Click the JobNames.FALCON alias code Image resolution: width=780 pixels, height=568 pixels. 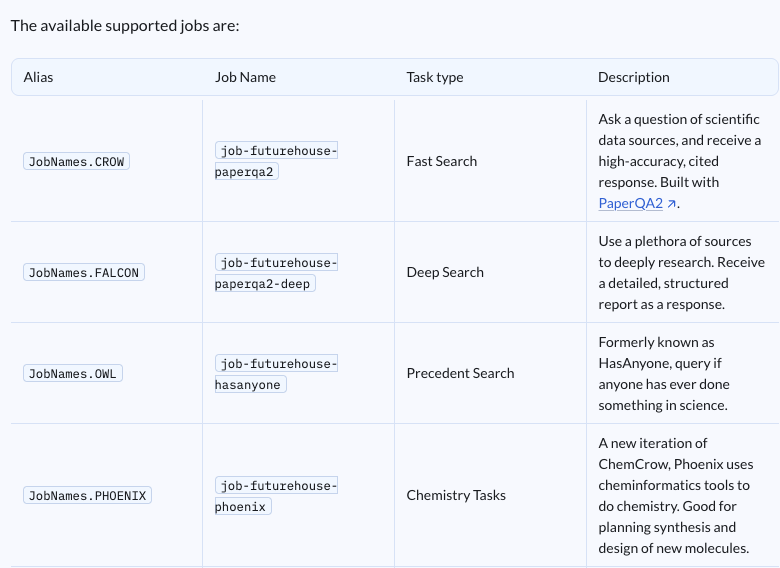pyautogui.click(x=84, y=273)
